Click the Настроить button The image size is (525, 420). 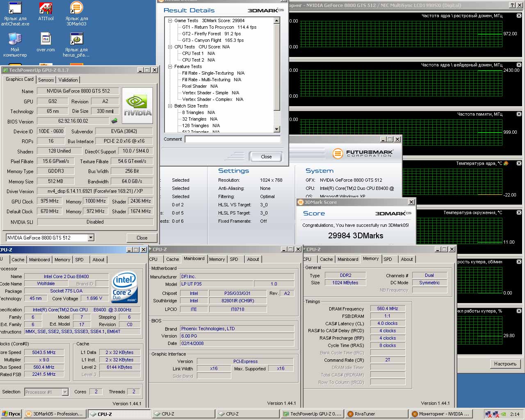(505, 364)
